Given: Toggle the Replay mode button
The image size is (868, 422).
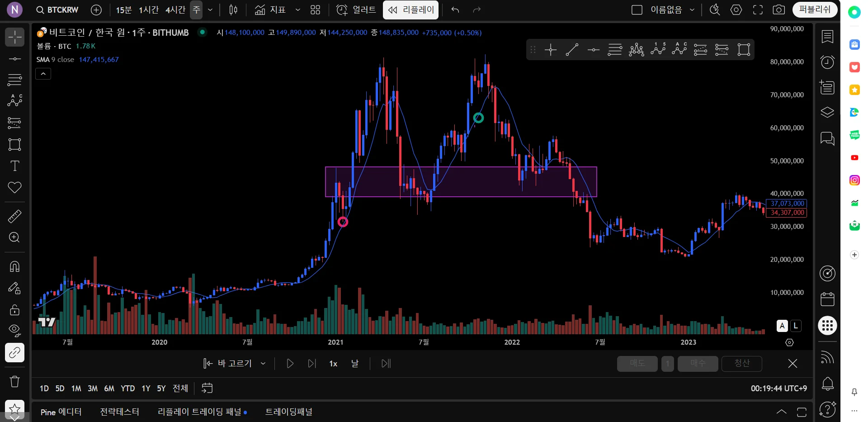Looking at the screenshot, I should pyautogui.click(x=410, y=9).
